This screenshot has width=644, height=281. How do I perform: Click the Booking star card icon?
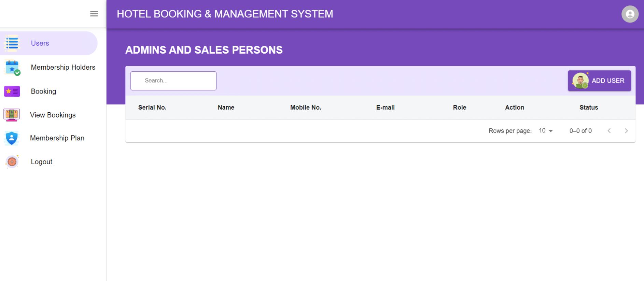[12, 91]
